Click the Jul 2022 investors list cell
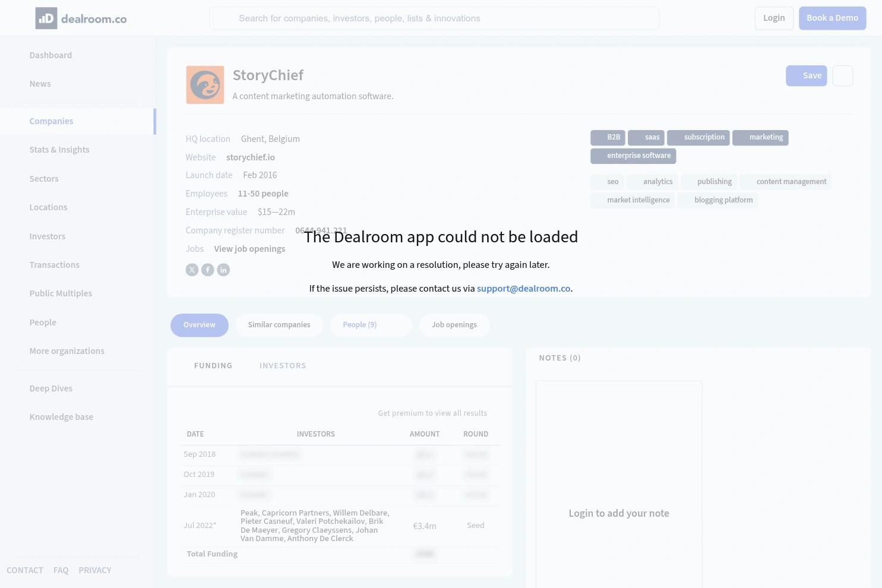882x588 pixels. click(x=315, y=526)
